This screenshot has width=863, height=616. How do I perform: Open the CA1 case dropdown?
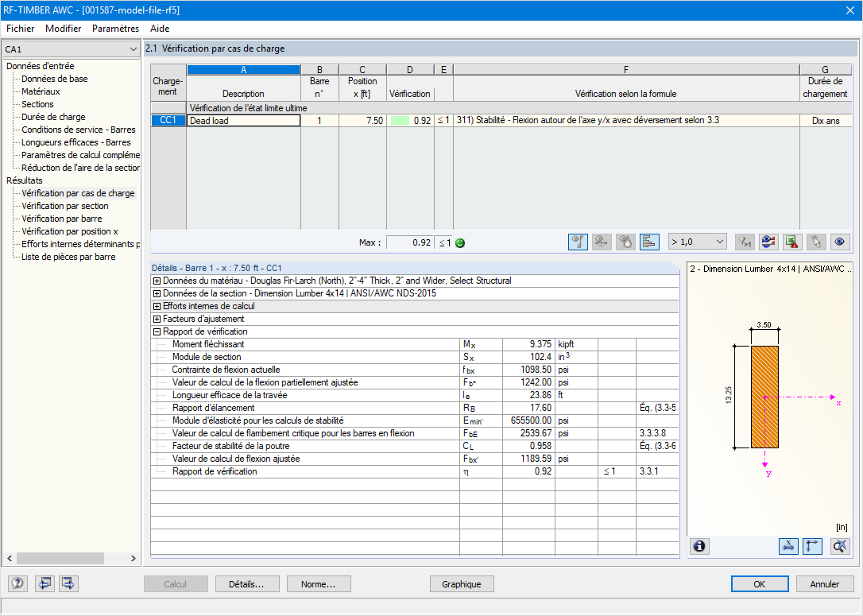[71, 49]
